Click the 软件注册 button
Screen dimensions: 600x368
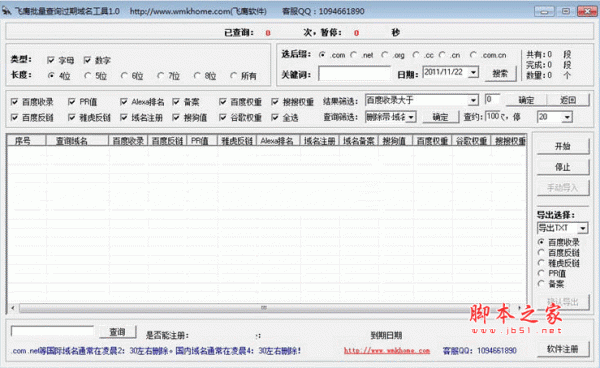pyautogui.click(x=562, y=349)
